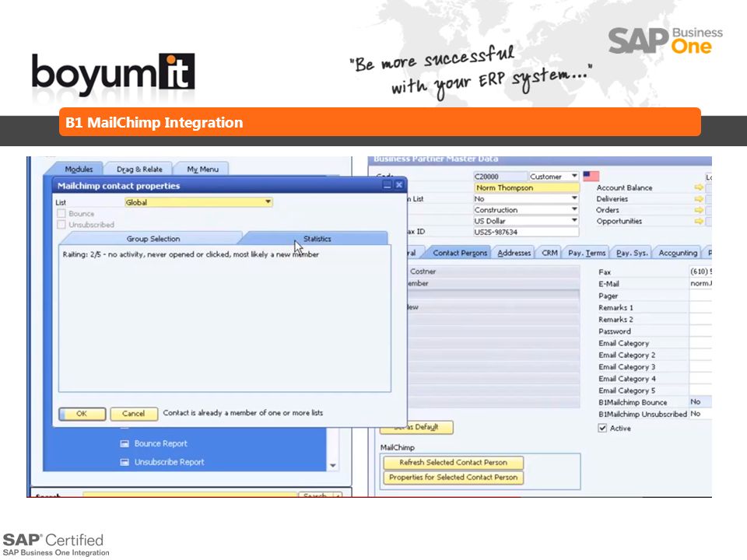The width and height of the screenshot is (747, 560).
Task: Open the My Menu tab
Action: click(202, 169)
